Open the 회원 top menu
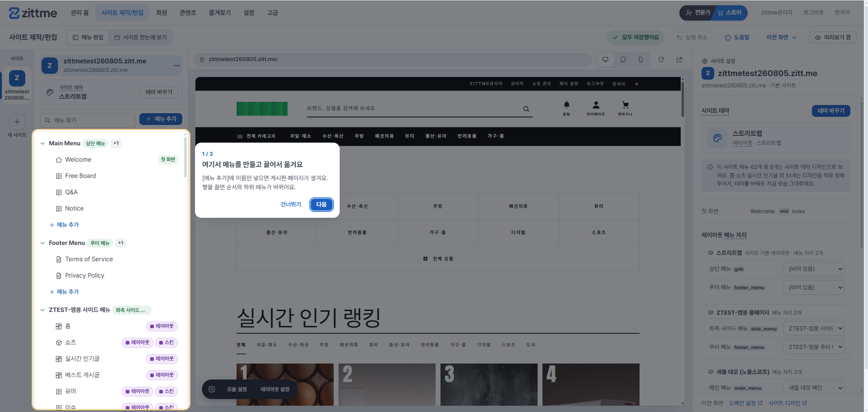 (x=161, y=13)
